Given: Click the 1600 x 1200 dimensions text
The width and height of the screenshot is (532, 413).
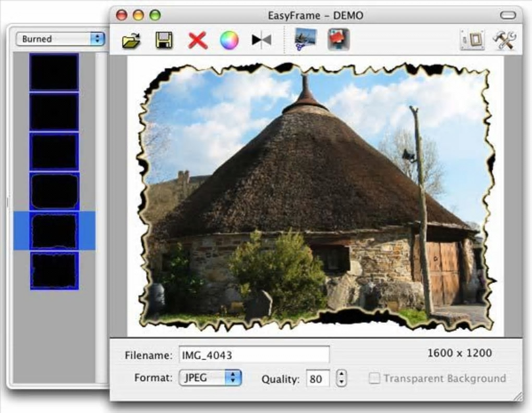Looking at the screenshot, I should pos(460,353).
